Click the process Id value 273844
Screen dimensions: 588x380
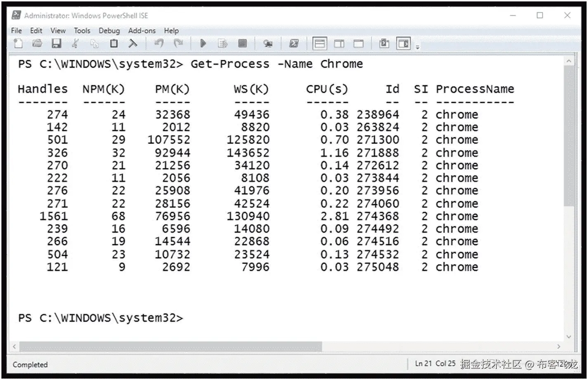pos(378,178)
